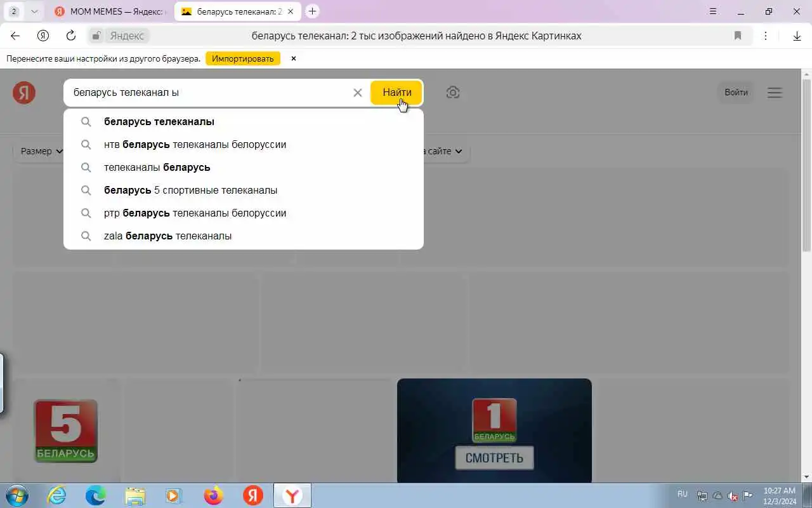Open red Yandex icon in taskbar
The height and width of the screenshot is (508, 812).
pyautogui.click(x=253, y=496)
